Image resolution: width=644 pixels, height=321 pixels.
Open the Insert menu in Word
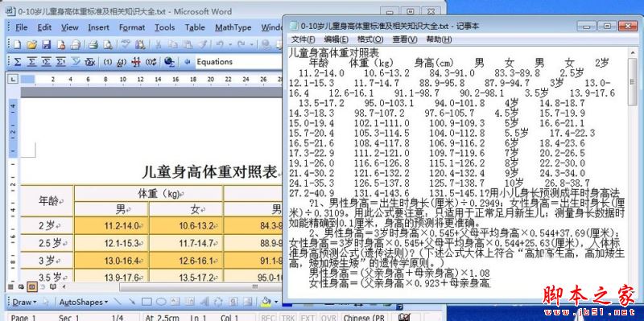coord(98,27)
